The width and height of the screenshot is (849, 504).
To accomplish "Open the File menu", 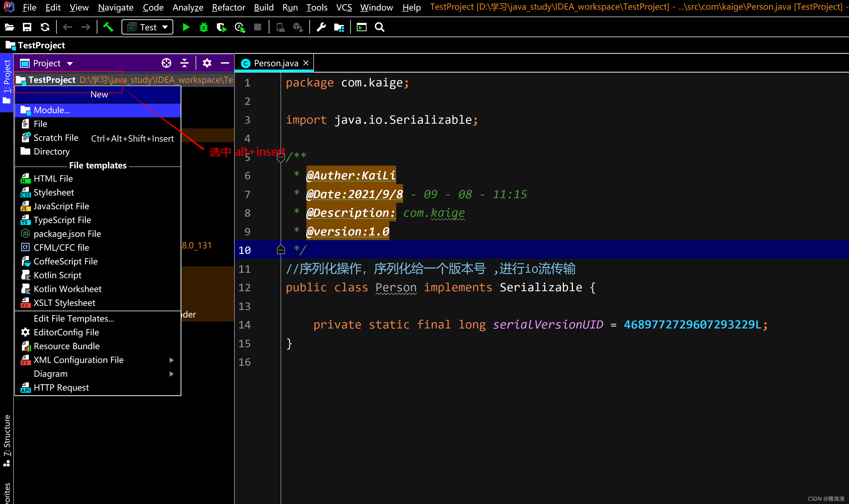I will (x=29, y=7).
